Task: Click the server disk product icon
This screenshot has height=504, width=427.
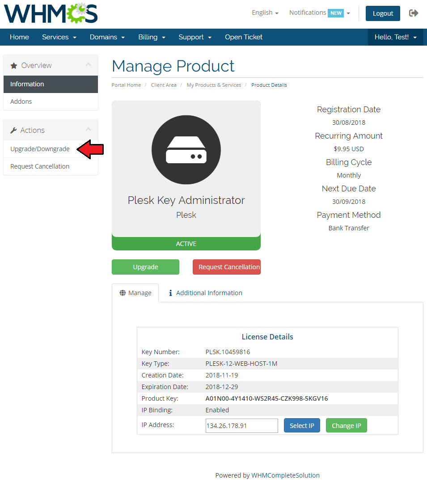Action: 186,150
